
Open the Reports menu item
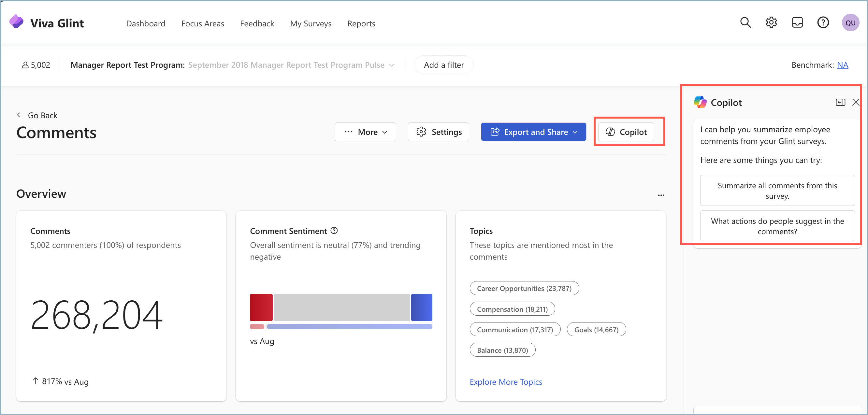361,23
